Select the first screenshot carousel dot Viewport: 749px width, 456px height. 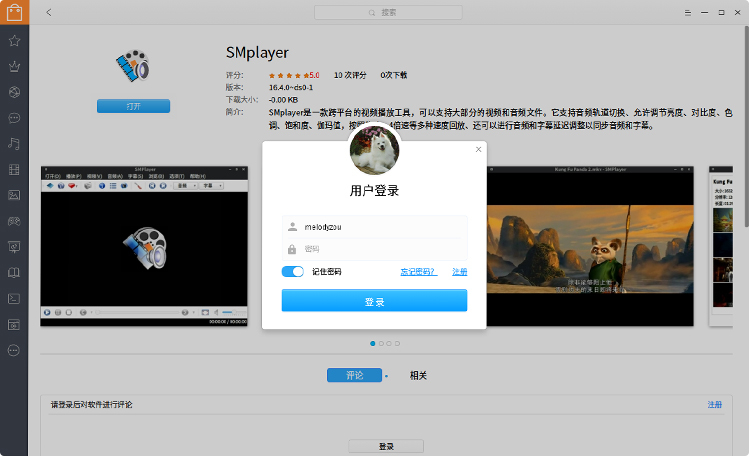[373, 343]
